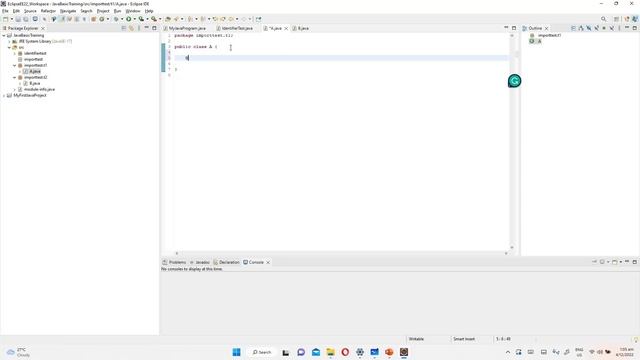Toggle Sort in Outline toolbar
640x360 pixels.
(581, 28)
